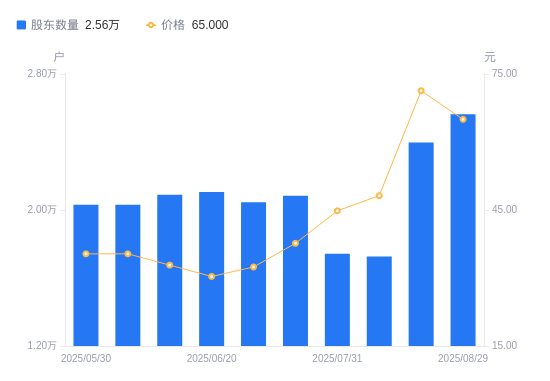Click the 45.00 right axis label
The width and height of the screenshot is (550, 381).
pyautogui.click(x=504, y=210)
